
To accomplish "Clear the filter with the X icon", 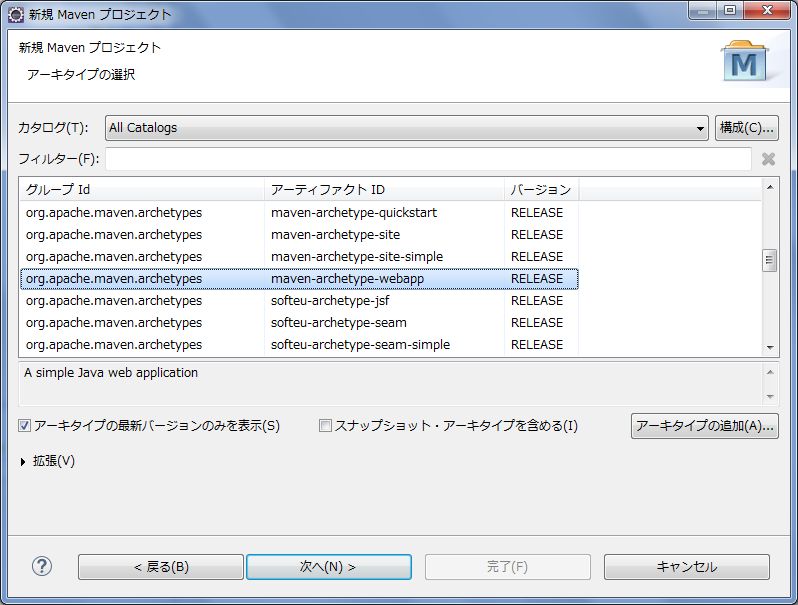I will (768, 159).
